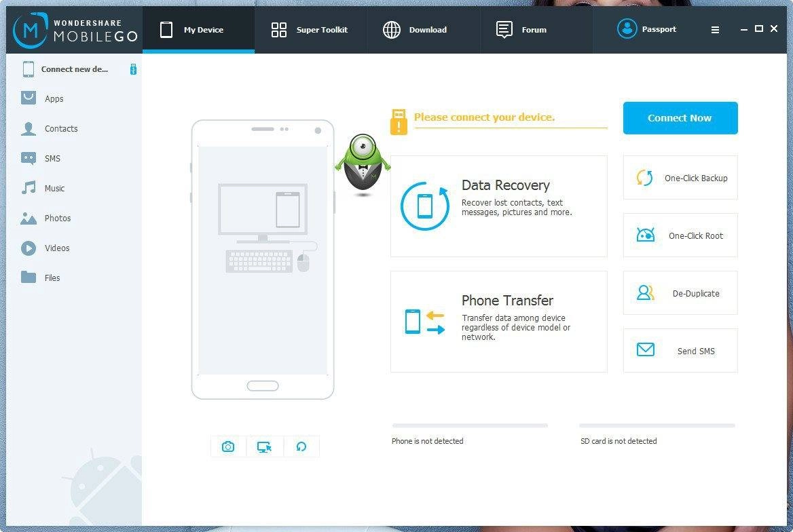The image size is (793, 532).
Task: Take a device screenshot with camera icon
Action: point(228,446)
